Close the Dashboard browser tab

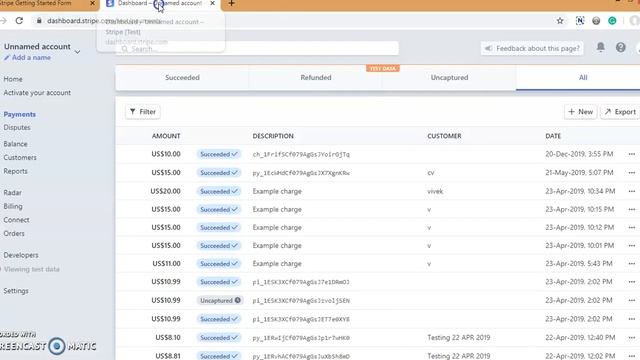point(212,3)
